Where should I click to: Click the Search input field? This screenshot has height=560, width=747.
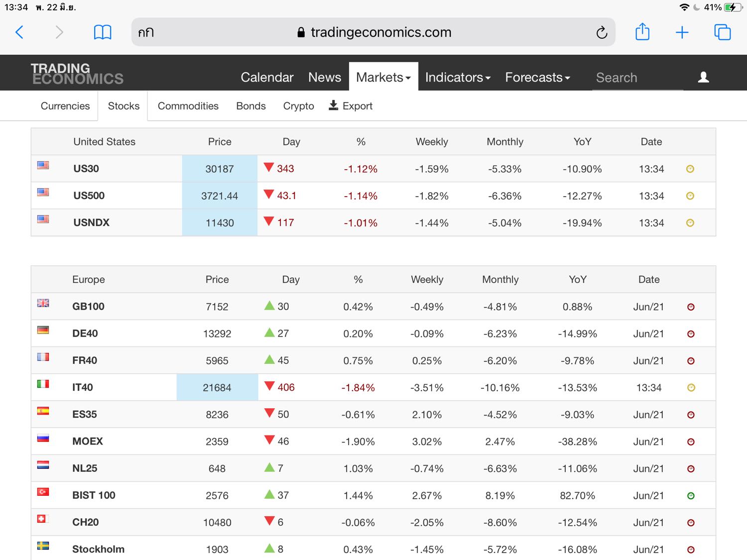point(637,78)
